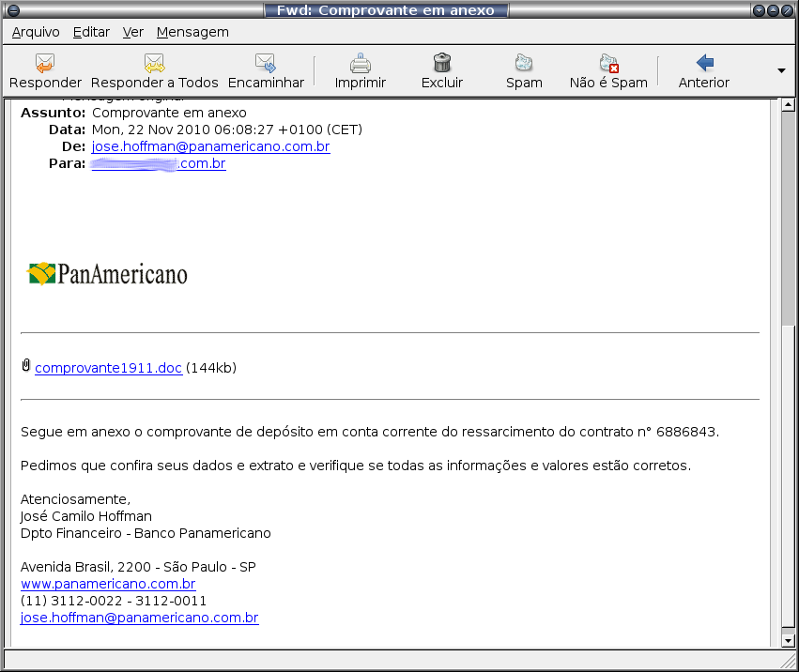Click the name 'José Camilo Hoffman'
The image size is (799, 672).
(x=86, y=516)
